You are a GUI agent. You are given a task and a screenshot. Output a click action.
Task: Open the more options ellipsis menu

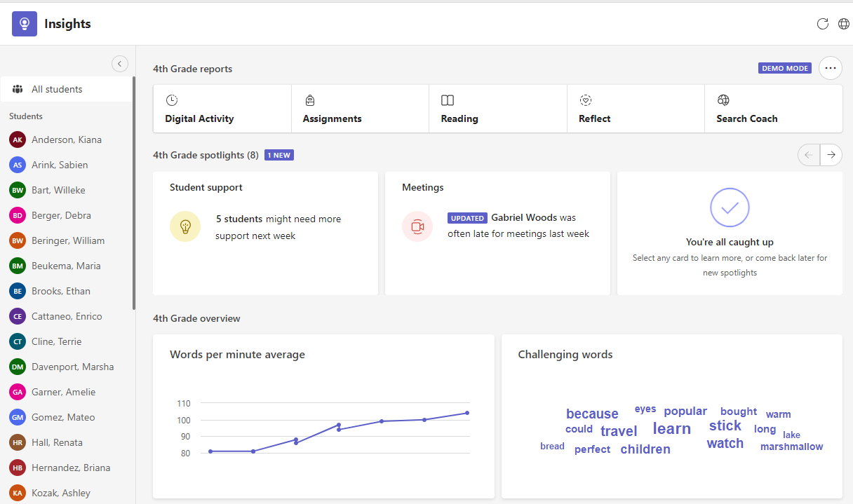coord(831,68)
